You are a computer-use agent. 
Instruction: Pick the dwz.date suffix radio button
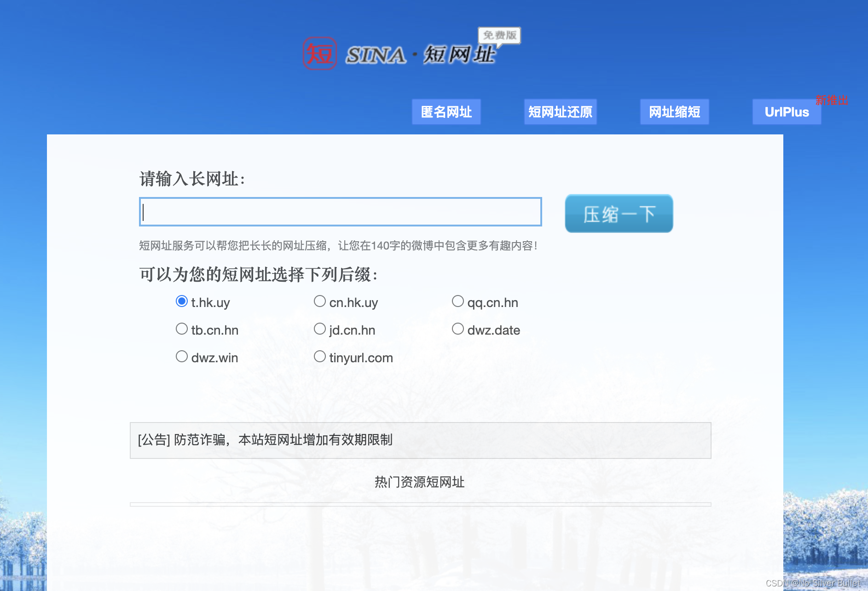[458, 329]
